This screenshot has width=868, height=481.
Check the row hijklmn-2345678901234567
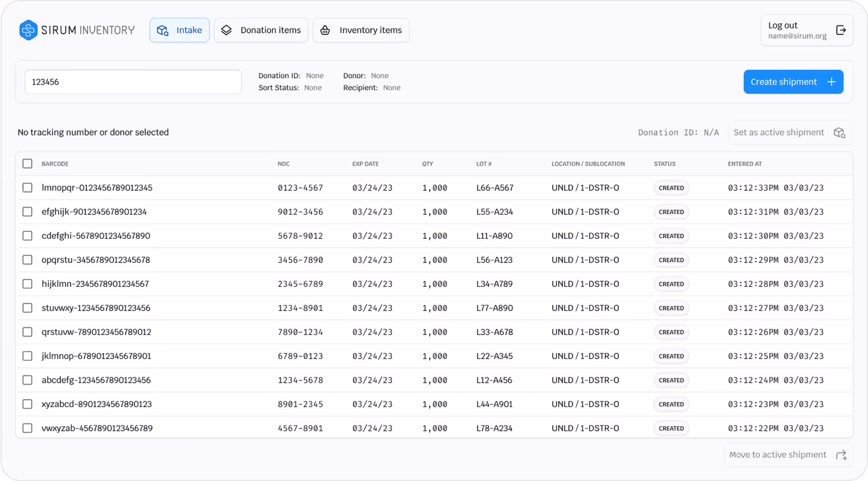pos(27,284)
